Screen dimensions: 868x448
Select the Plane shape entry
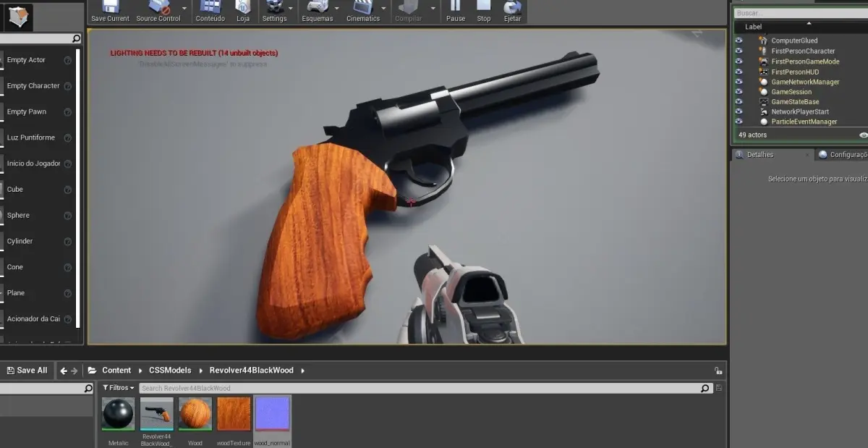[x=16, y=293]
